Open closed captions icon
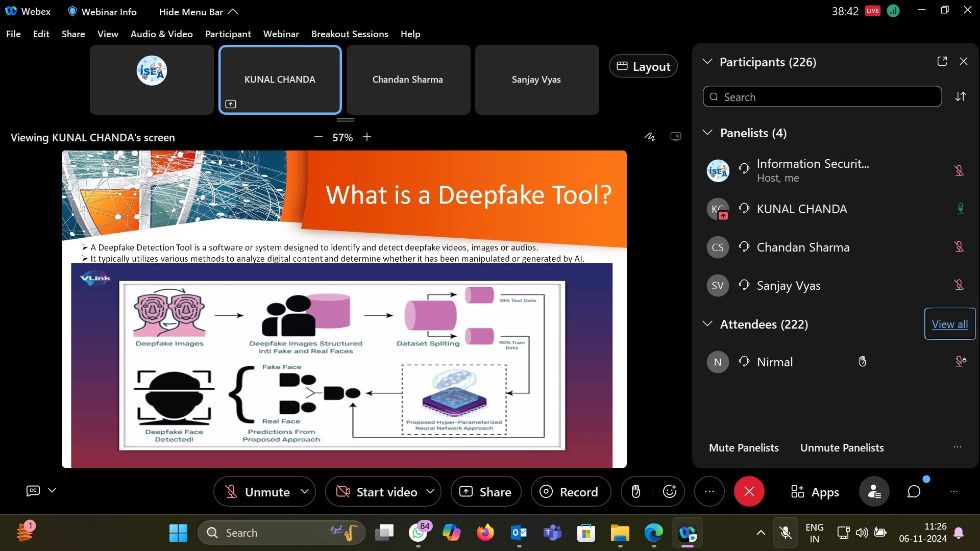Viewport: 980px width, 551px height. tap(33, 490)
